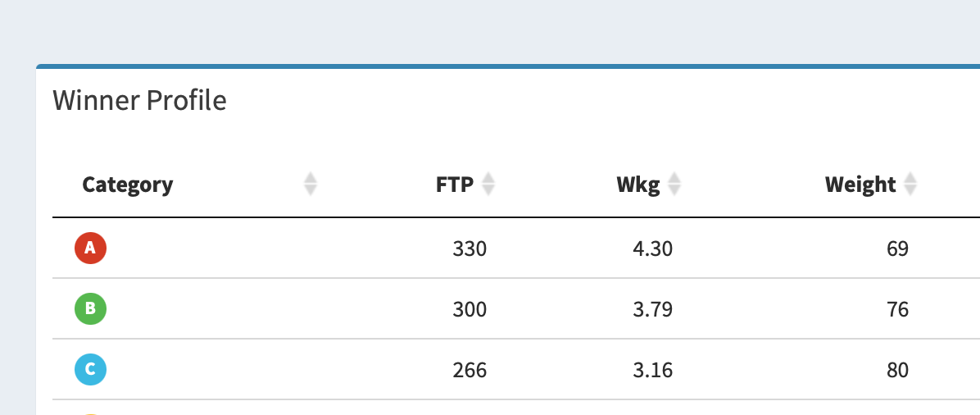Viewport: 980px width, 415px height.
Task: Select Wkg value 3.16 in row C
Action: (x=652, y=371)
